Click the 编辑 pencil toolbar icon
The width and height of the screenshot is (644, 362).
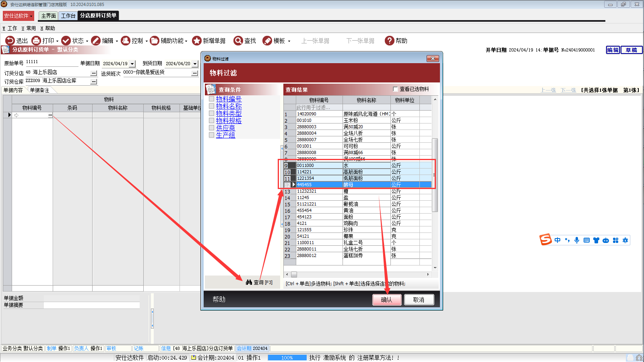click(96, 41)
